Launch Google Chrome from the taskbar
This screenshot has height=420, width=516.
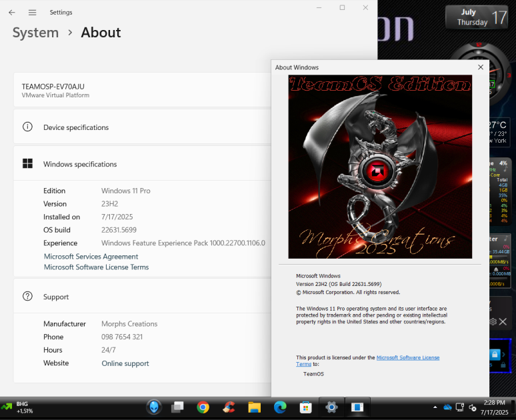(x=203, y=407)
